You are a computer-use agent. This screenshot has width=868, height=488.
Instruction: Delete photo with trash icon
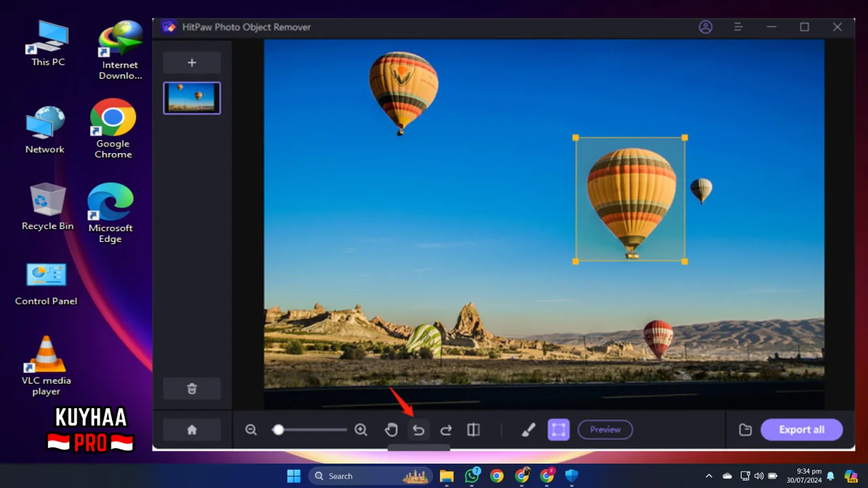pyautogui.click(x=192, y=388)
